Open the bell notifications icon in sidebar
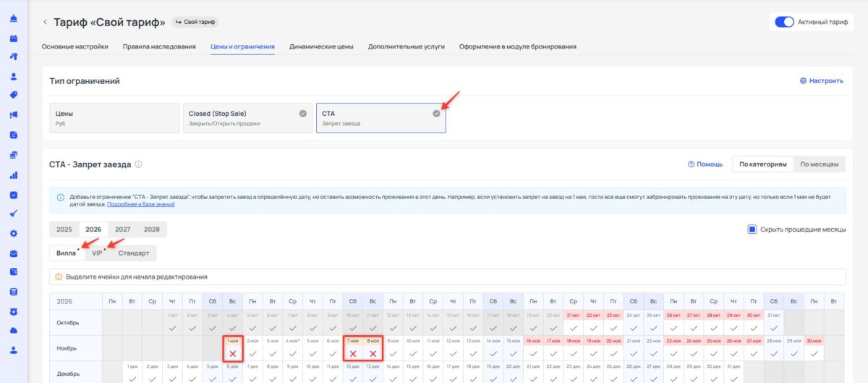The width and height of the screenshot is (868, 383). (x=14, y=18)
